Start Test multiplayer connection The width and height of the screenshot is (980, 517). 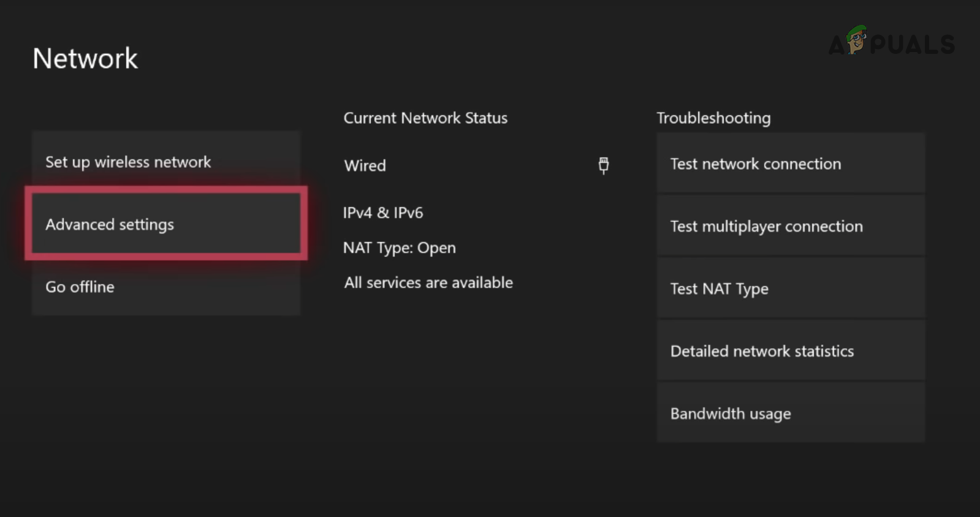[x=791, y=226]
